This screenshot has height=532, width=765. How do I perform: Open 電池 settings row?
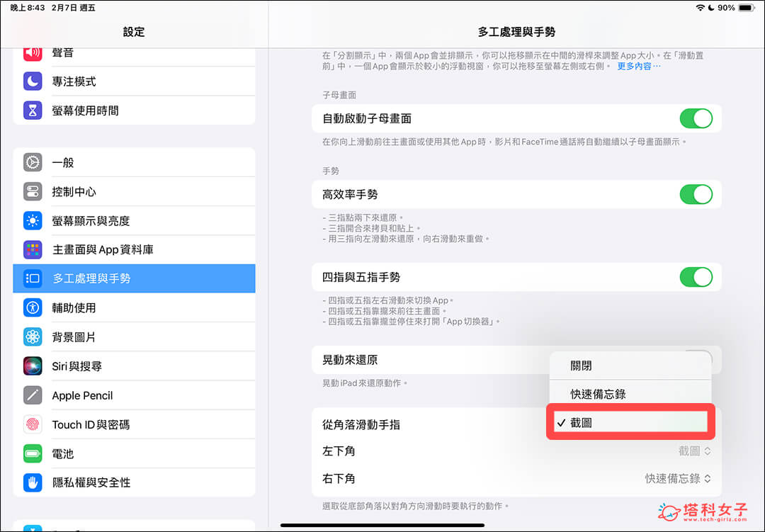coord(134,453)
